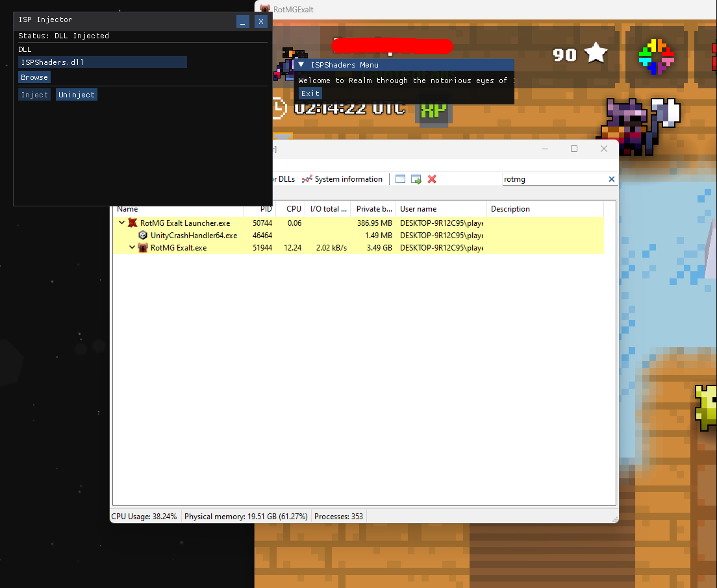Click the Inject button
717x588 pixels.
pyautogui.click(x=34, y=95)
